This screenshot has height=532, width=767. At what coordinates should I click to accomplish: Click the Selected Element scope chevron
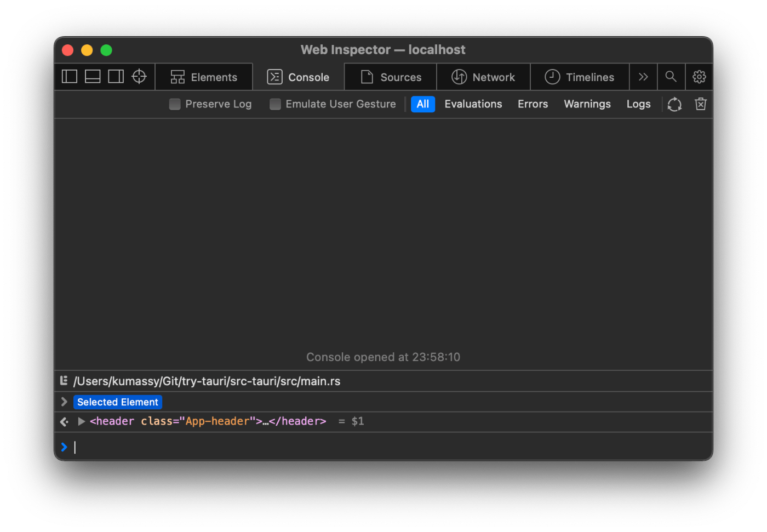(x=64, y=401)
